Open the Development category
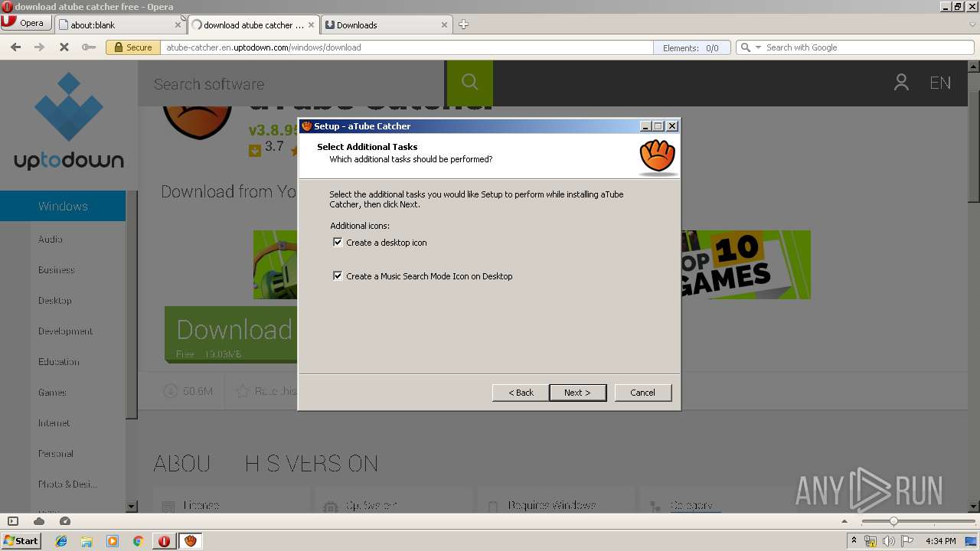The height and width of the screenshot is (551, 980). [x=66, y=331]
